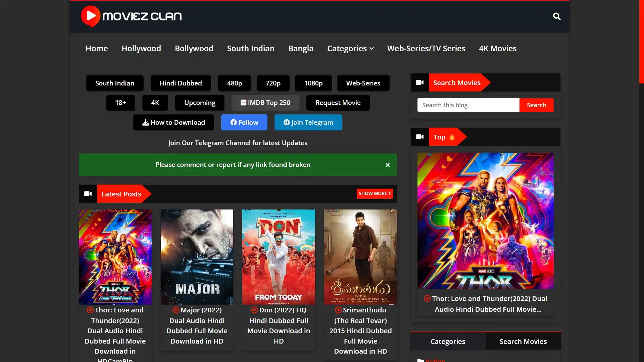Click the Moviez Clan play logo

click(x=91, y=16)
